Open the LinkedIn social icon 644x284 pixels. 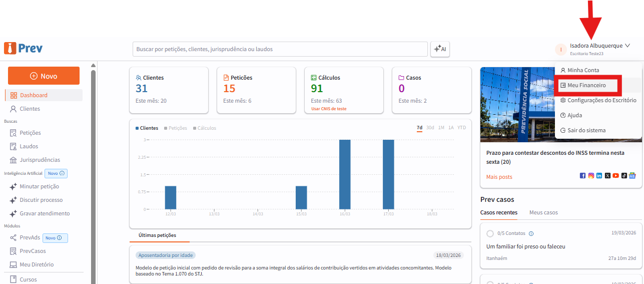click(599, 176)
